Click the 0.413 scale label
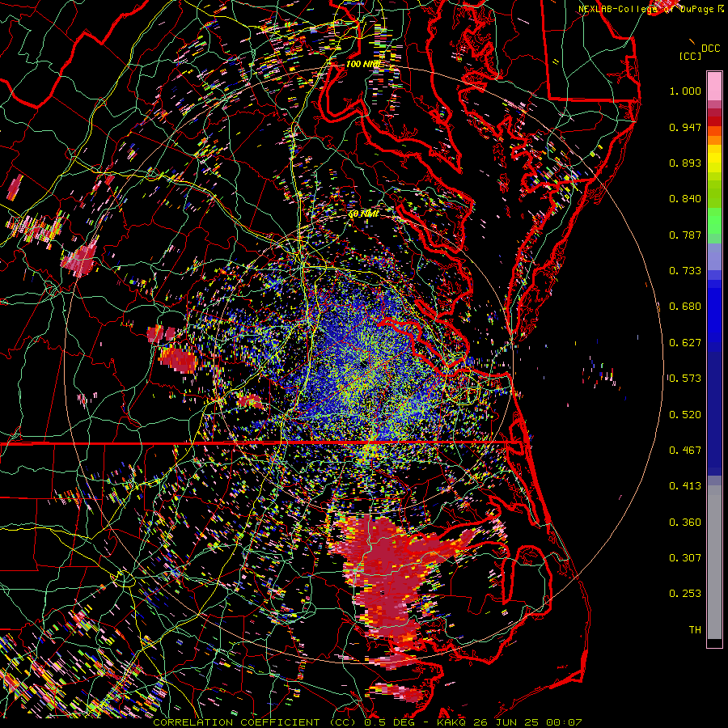 tap(685, 486)
